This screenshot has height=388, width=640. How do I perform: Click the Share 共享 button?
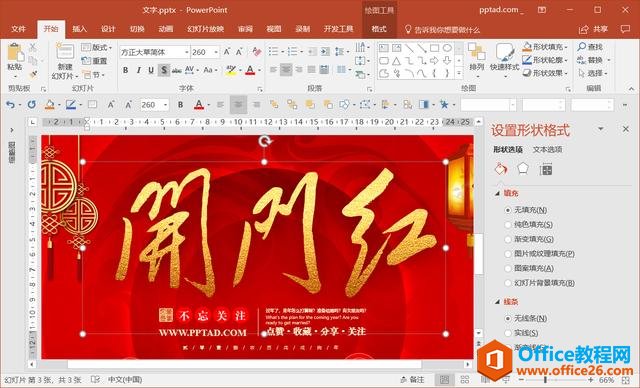(x=593, y=29)
